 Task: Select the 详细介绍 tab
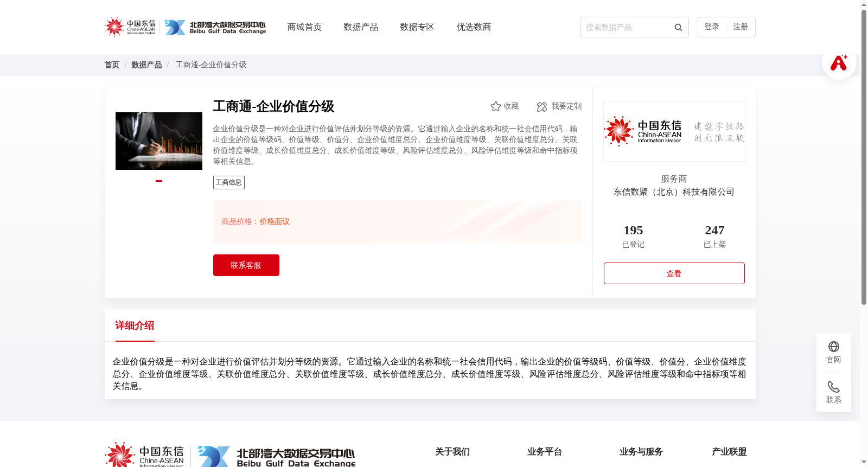click(x=135, y=325)
